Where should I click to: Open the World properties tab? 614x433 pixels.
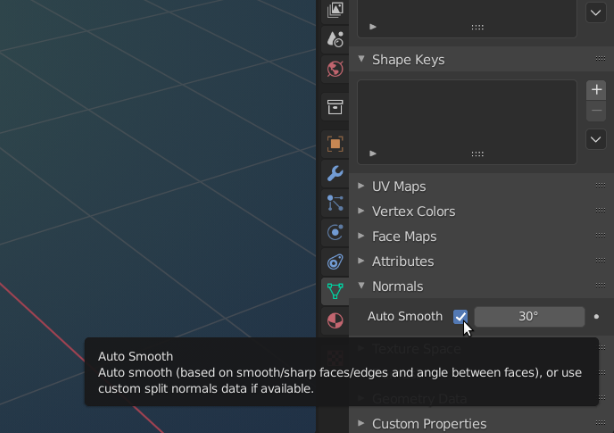(335, 69)
